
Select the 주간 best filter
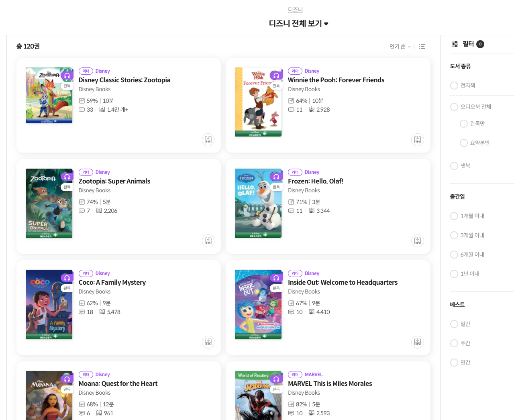(454, 343)
